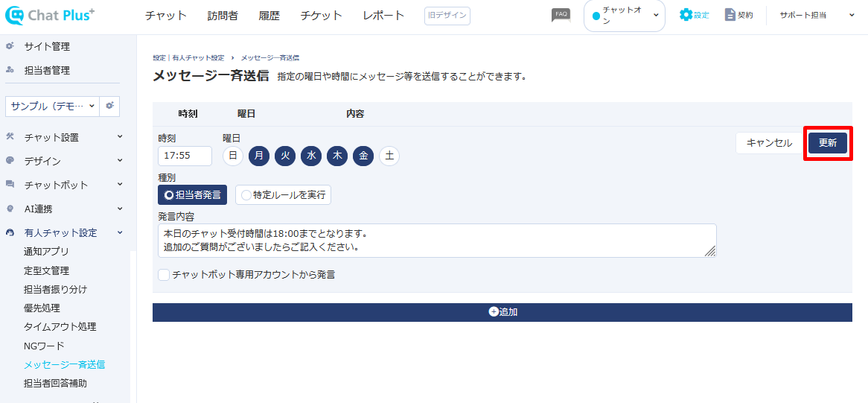Open the 履歴 top menu
This screenshot has width=868, height=403.
coord(269,16)
